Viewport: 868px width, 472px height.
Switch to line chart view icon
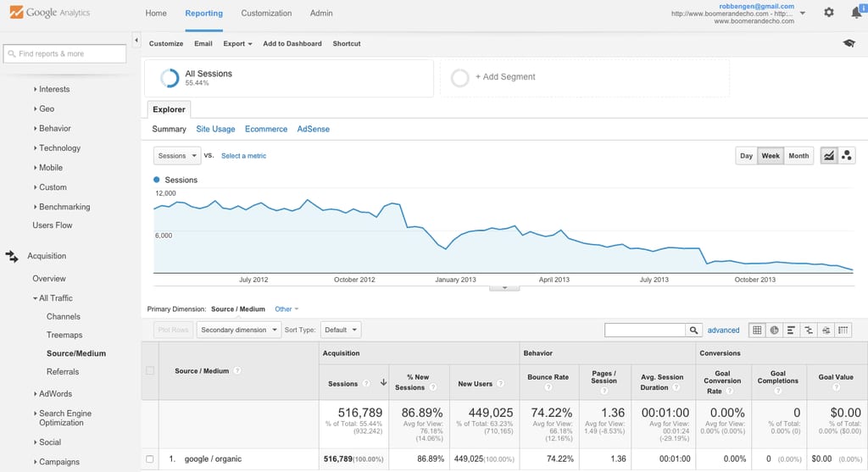pos(829,155)
